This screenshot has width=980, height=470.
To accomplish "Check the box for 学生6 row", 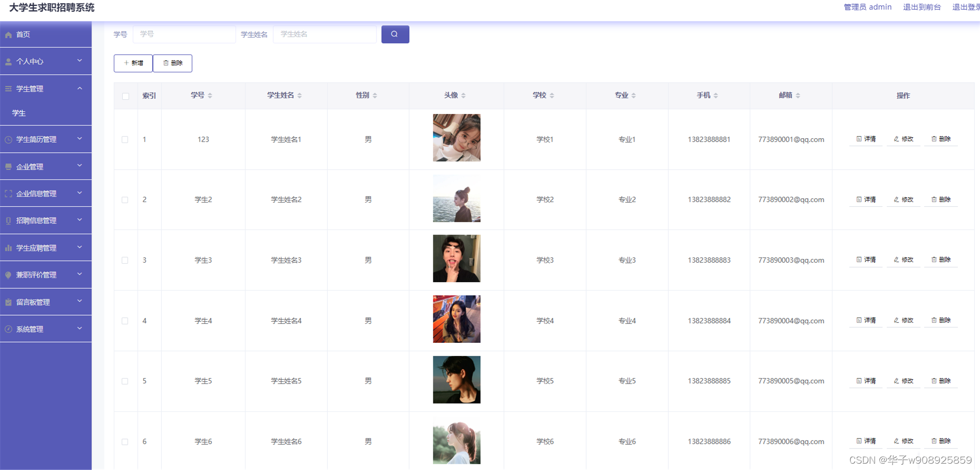I will pos(125,442).
